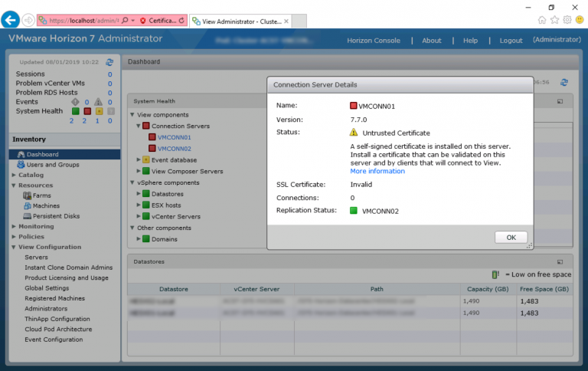Click OK in Connection Server Details

pyautogui.click(x=511, y=238)
